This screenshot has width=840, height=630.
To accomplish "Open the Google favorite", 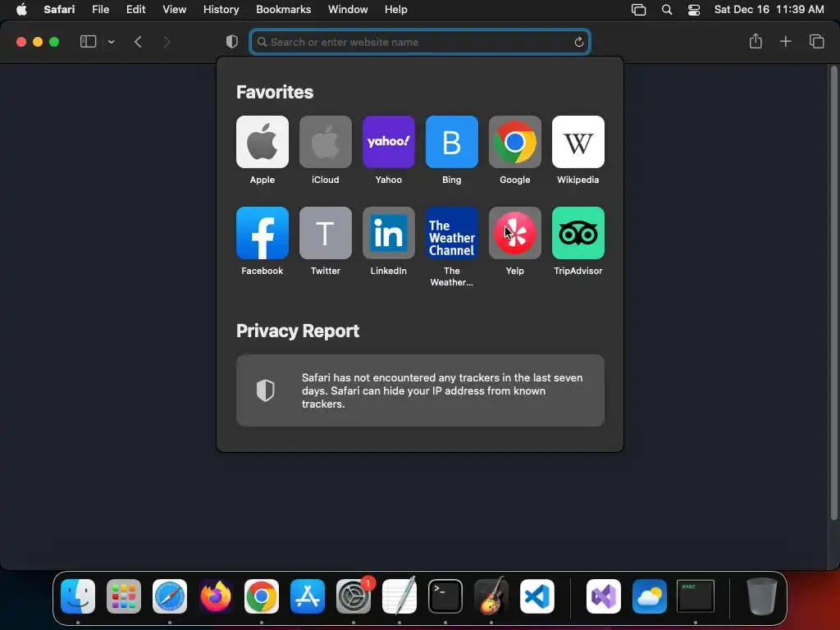I will pos(515,142).
